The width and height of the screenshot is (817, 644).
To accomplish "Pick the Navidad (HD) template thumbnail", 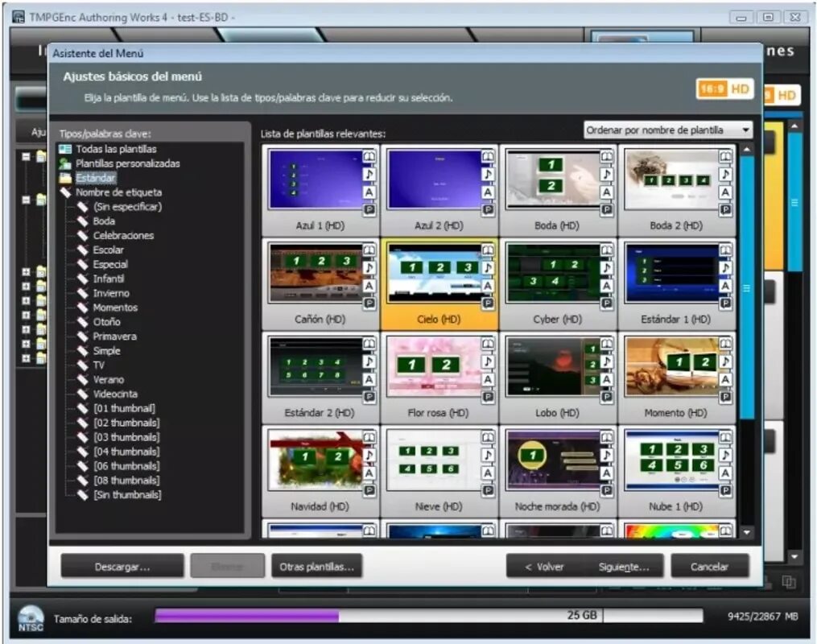I will 316,460.
